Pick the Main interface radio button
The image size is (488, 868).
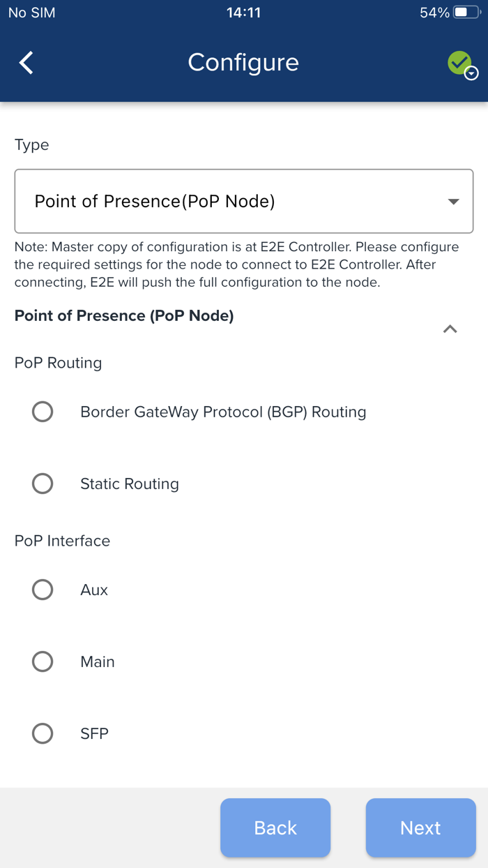point(43,661)
